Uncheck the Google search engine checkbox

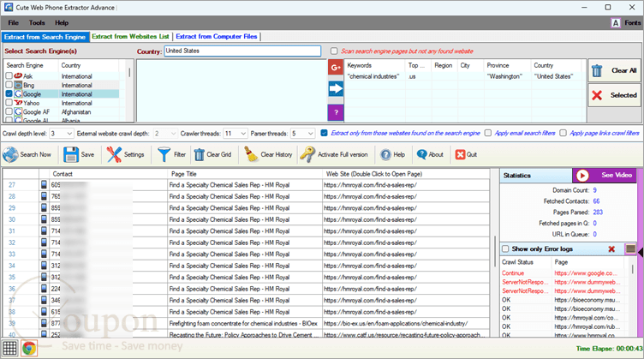(9, 94)
